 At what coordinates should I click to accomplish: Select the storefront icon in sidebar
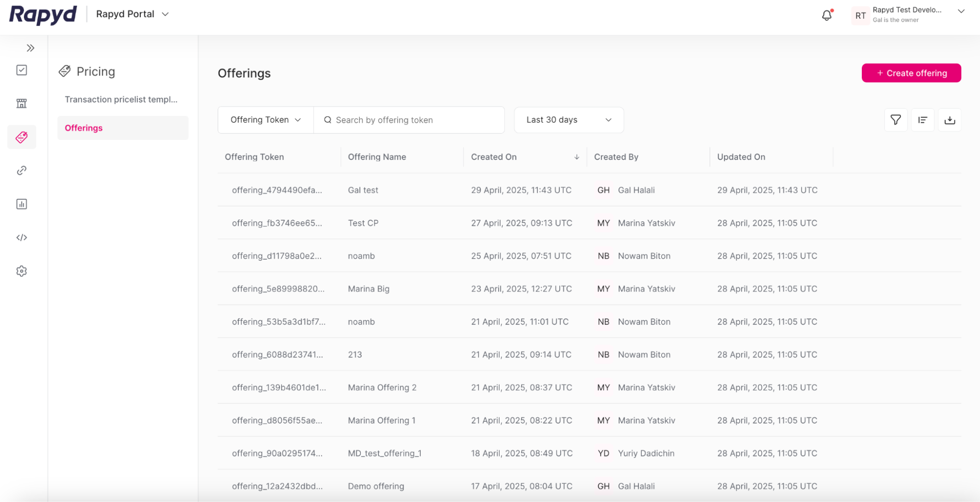(22, 104)
